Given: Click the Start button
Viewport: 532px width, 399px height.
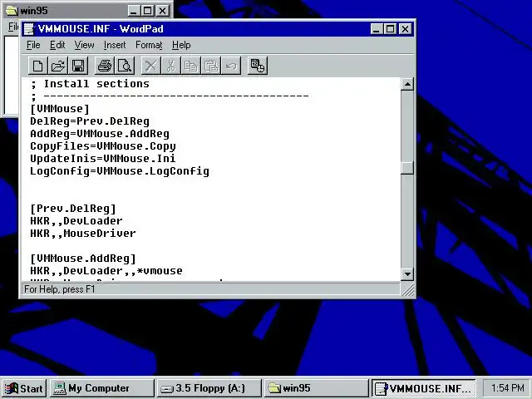Looking at the screenshot, I should pyautogui.click(x=24, y=388).
